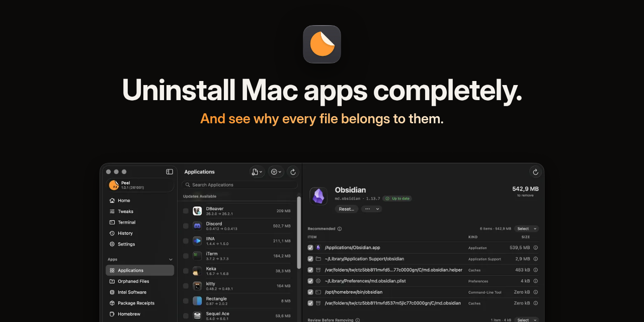644x322 pixels.
Task: Click the Peel orange sticker icon in sidebar
Action: pos(114,185)
